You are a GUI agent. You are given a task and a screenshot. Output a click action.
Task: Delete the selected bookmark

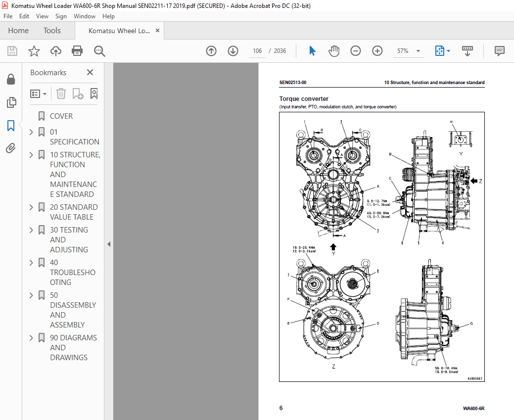[x=61, y=93]
